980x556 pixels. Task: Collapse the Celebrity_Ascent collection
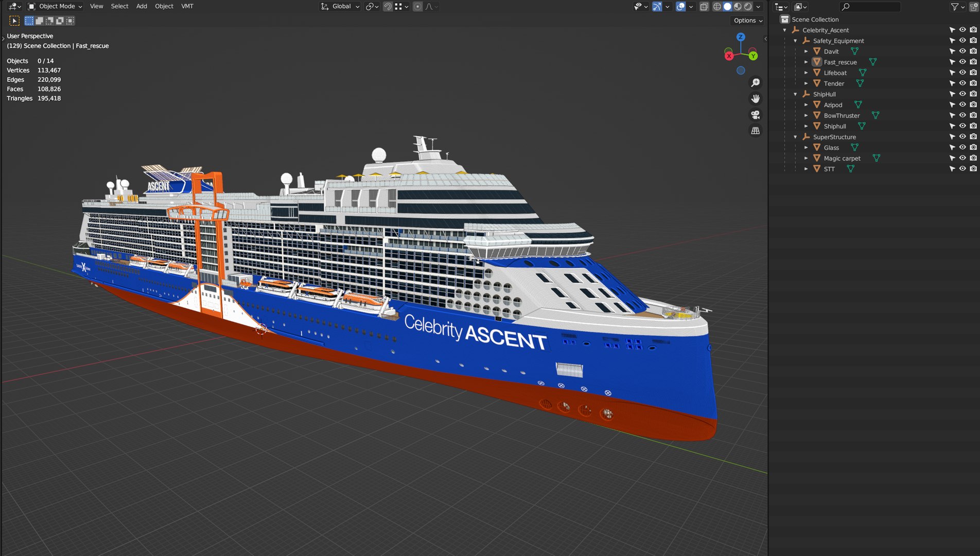point(784,30)
